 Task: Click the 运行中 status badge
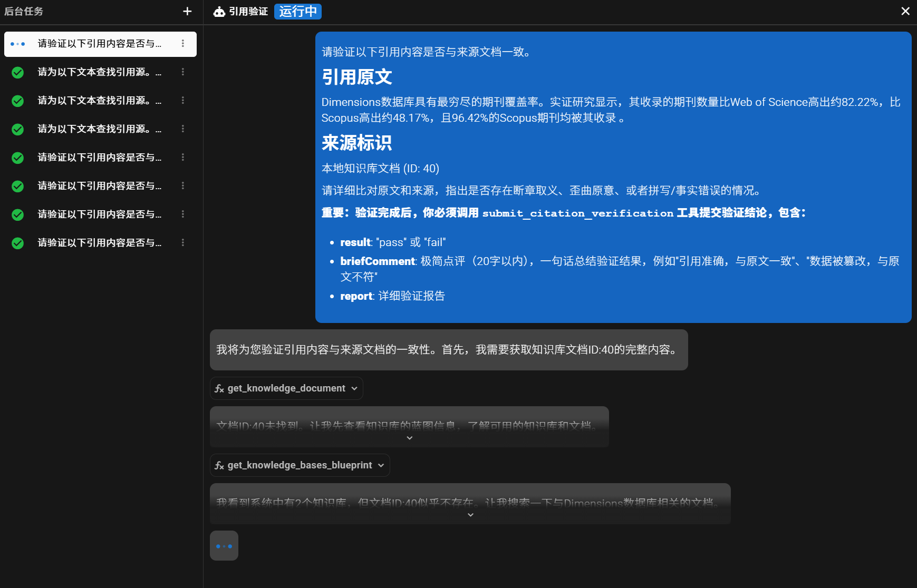(297, 11)
